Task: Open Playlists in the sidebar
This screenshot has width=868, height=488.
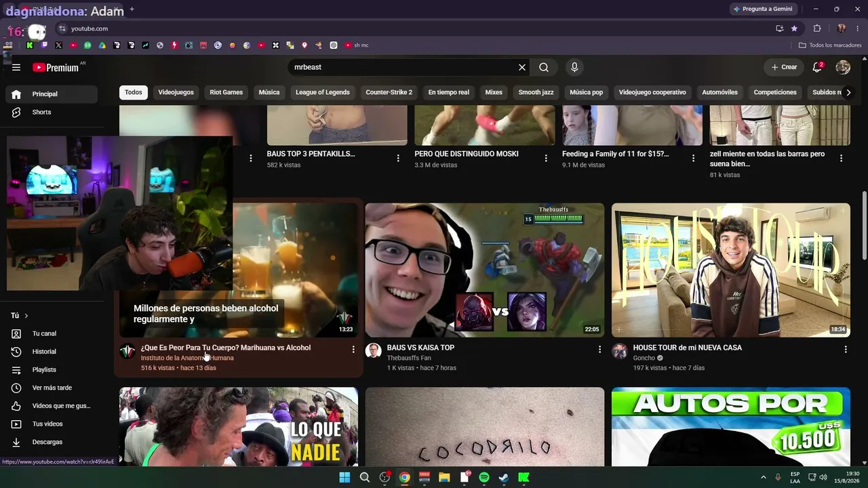Action: click(52, 369)
